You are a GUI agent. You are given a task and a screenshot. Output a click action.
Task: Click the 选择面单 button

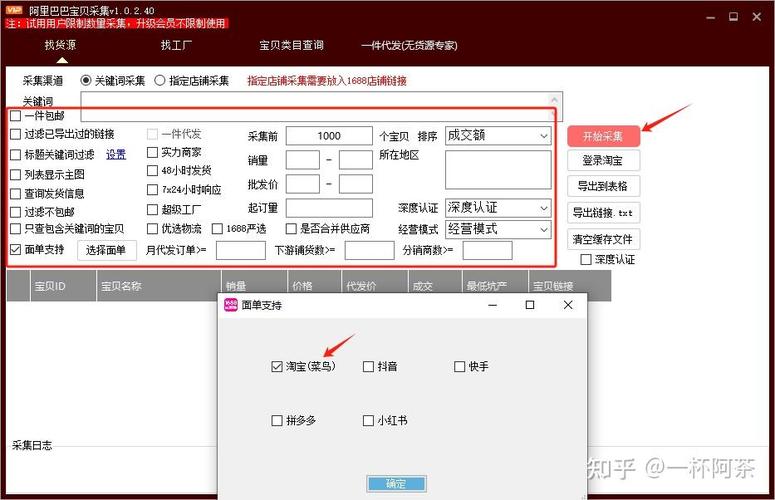pos(107,250)
